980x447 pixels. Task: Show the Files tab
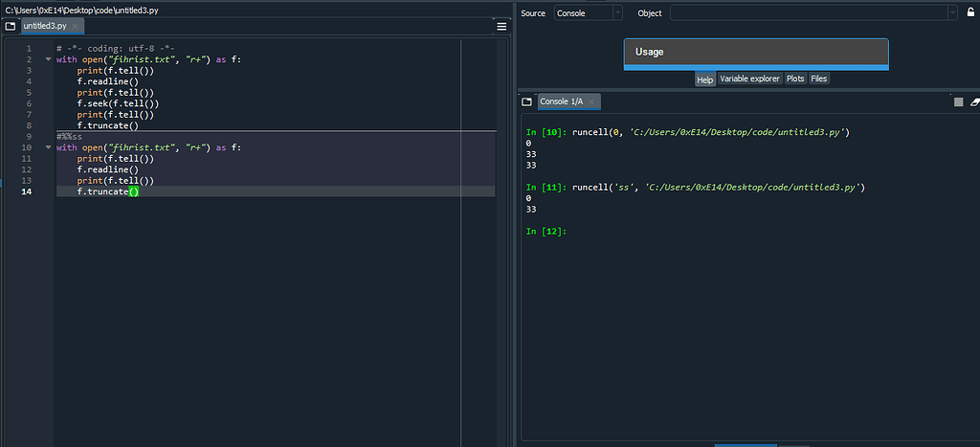tap(819, 79)
